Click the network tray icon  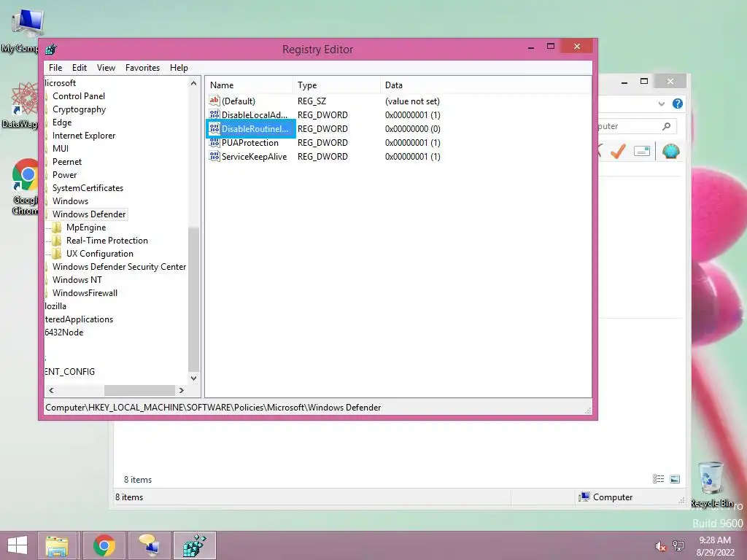click(x=678, y=546)
